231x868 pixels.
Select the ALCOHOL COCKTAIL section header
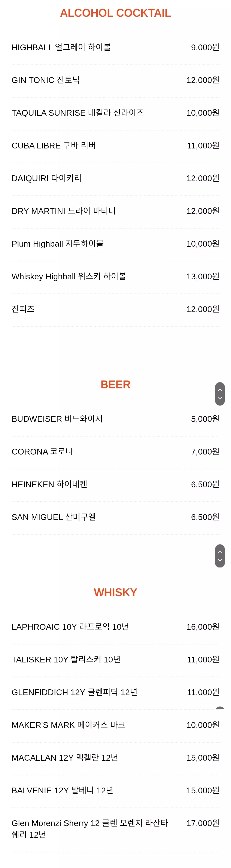[115, 13]
